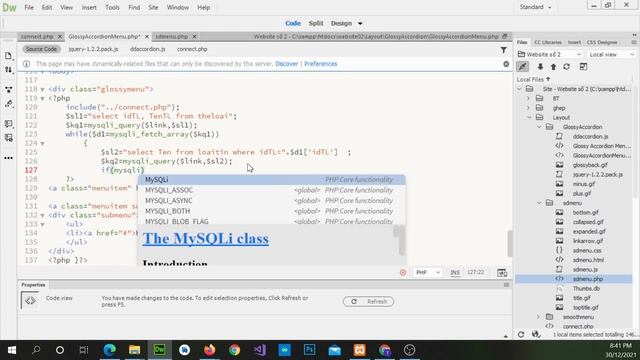
Task: Open Photoshop from the Windows taskbar
Action: pyautogui.click(x=309, y=350)
